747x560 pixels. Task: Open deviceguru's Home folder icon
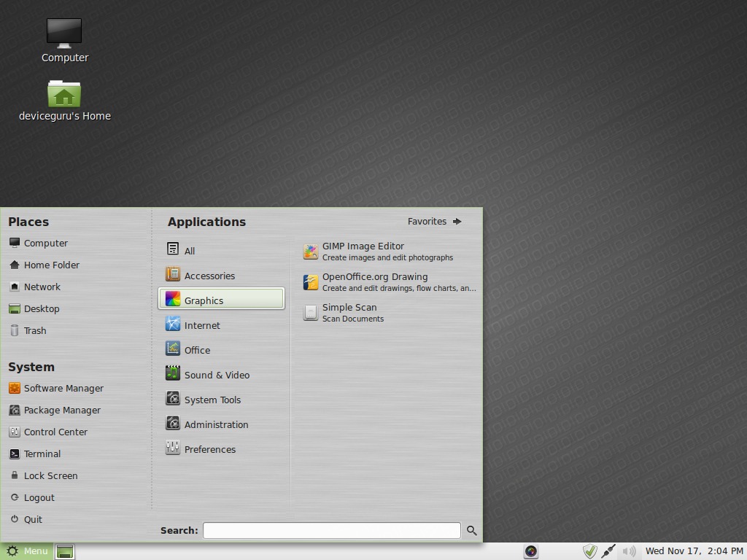64,101
